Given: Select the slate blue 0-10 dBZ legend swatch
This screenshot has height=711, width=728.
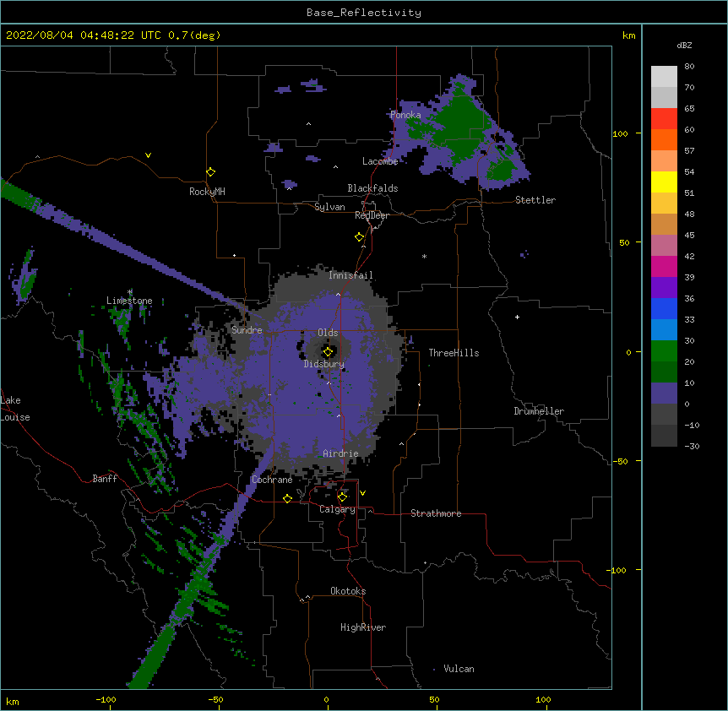Looking at the screenshot, I should (x=664, y=393).
